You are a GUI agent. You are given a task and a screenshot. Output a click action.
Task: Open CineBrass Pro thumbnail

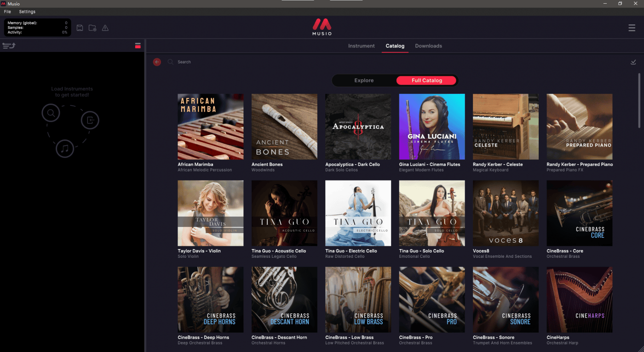click(x=432, y=300)
